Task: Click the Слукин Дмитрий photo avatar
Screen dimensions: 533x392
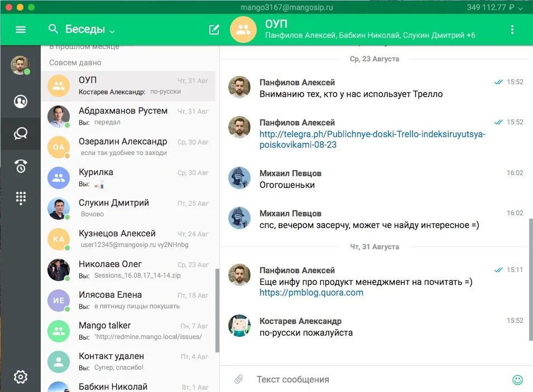Action: pyautogui.click(x=59, y=208)
